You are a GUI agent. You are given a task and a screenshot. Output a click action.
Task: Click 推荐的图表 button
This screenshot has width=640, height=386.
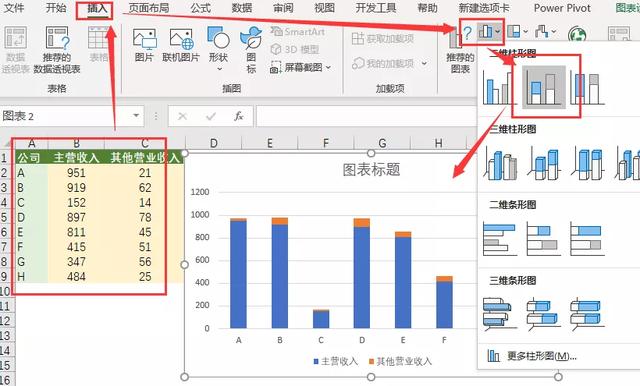(x=460, y=51)
